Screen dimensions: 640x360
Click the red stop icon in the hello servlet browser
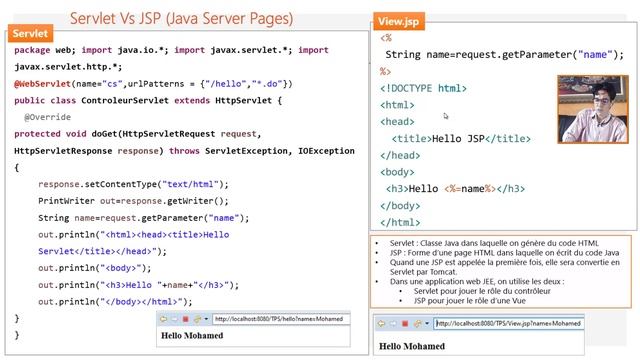[186, 319]
